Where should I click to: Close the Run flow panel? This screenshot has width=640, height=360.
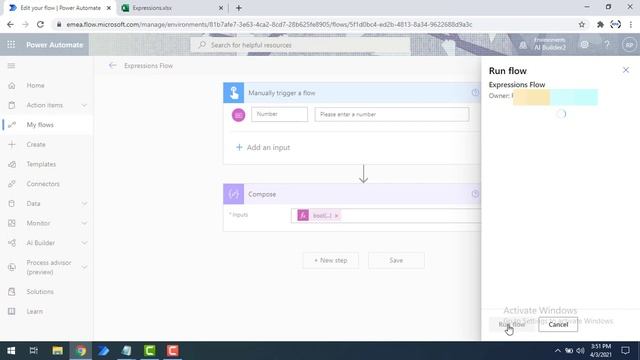tap(626, 70)
